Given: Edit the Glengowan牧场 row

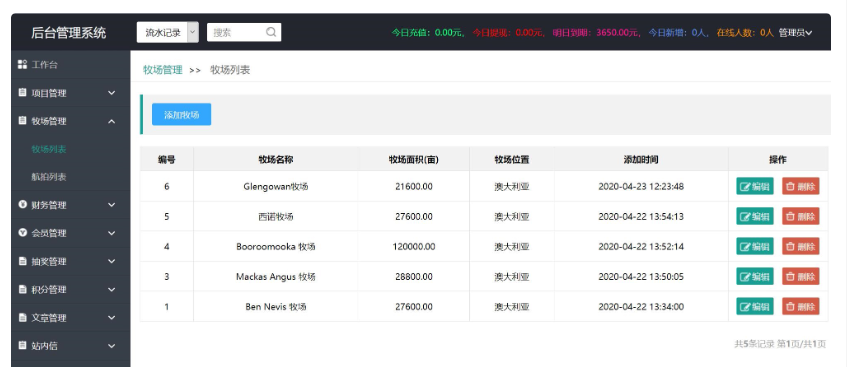Looking at the screenshot, I should pyautogui.click(x=755, y=186).
